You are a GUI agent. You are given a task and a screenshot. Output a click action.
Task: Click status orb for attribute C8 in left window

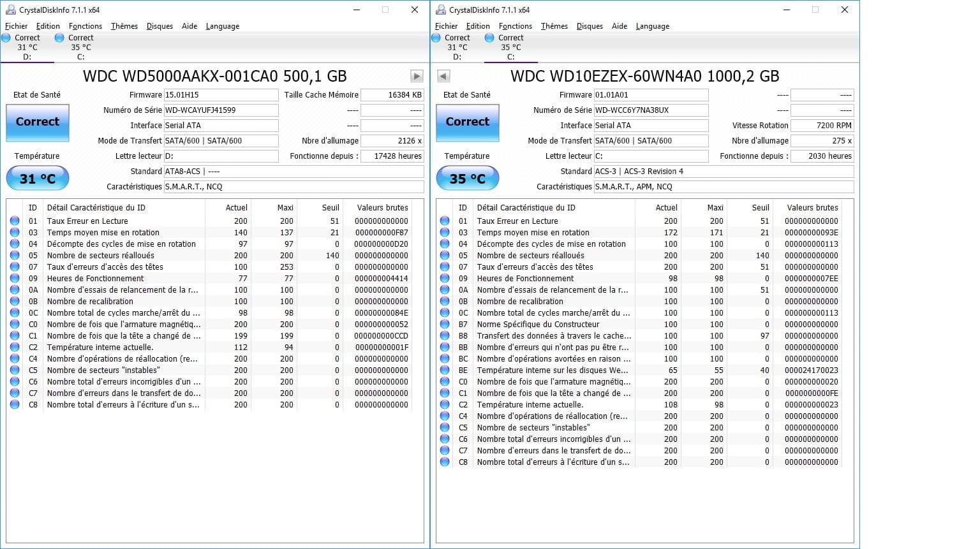point(15,404)
